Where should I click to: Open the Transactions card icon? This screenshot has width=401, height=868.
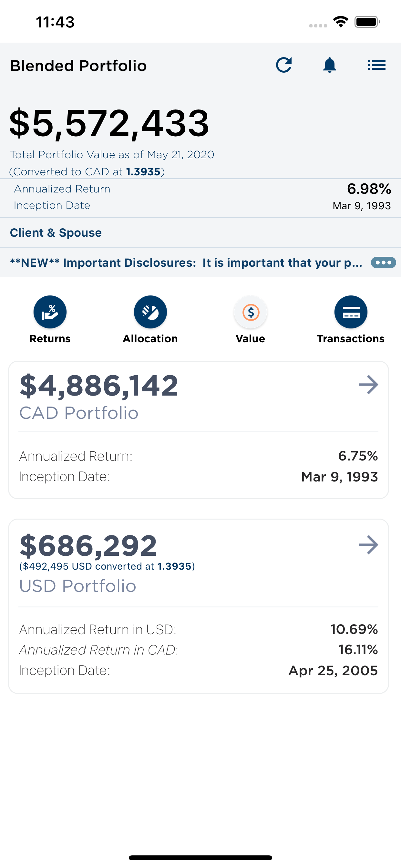coord(351,312)
